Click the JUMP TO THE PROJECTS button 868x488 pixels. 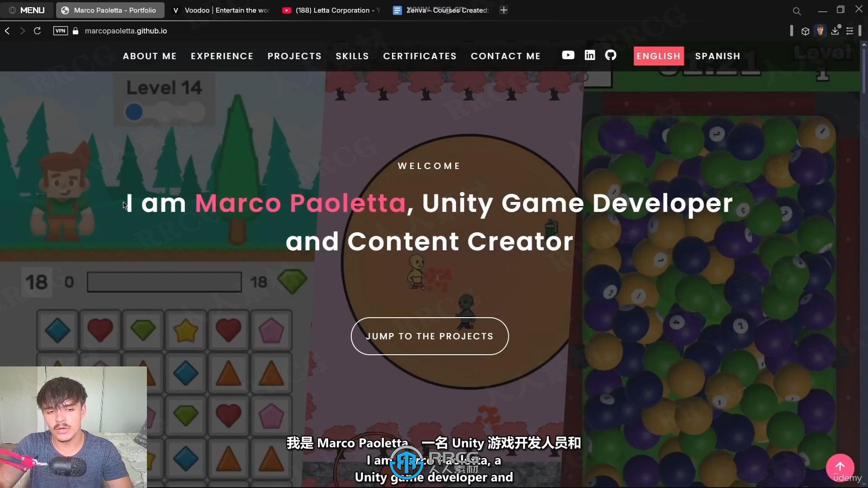coord(429,336)
